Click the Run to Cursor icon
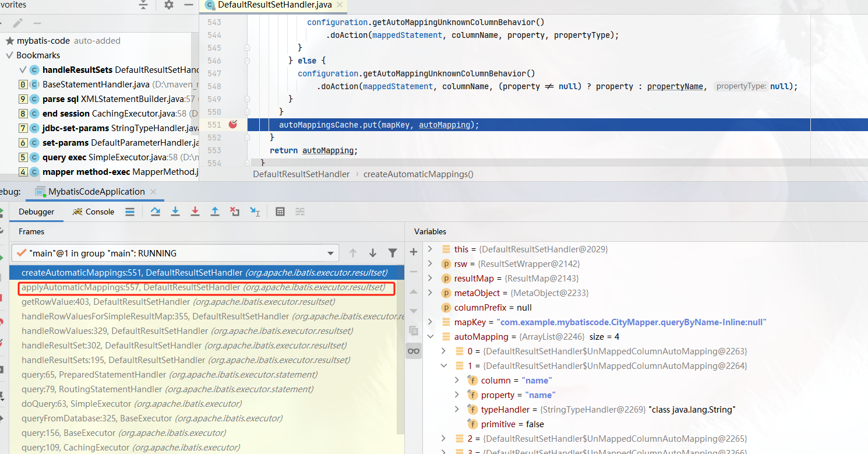 pyautogui.click(x=255, y=212)
